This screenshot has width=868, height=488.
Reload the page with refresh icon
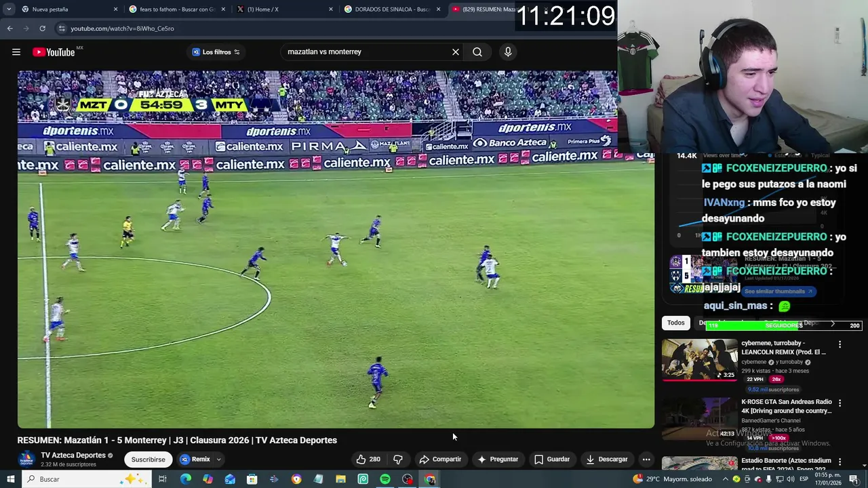(x=42, y=28)
